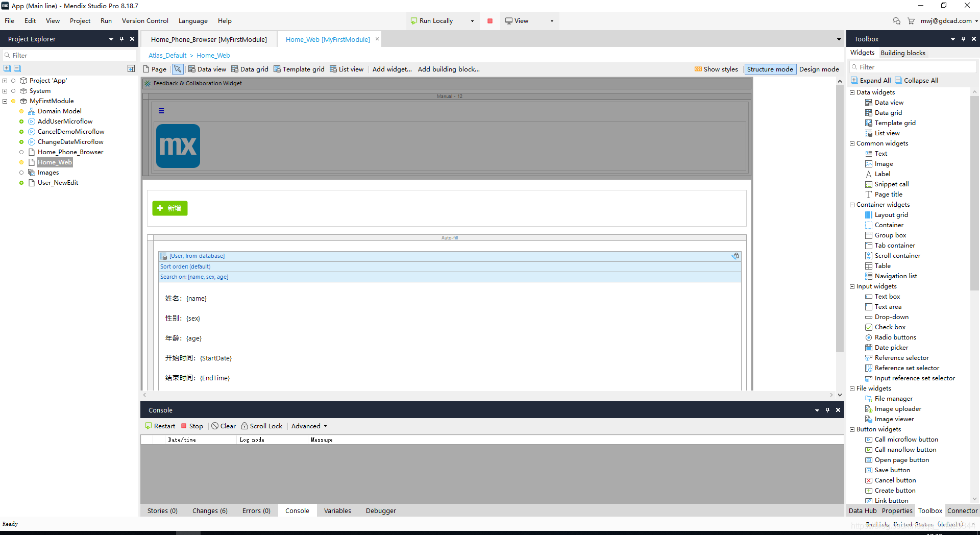Insert a Data view from editor toolbar

click(x=207, y=69)
